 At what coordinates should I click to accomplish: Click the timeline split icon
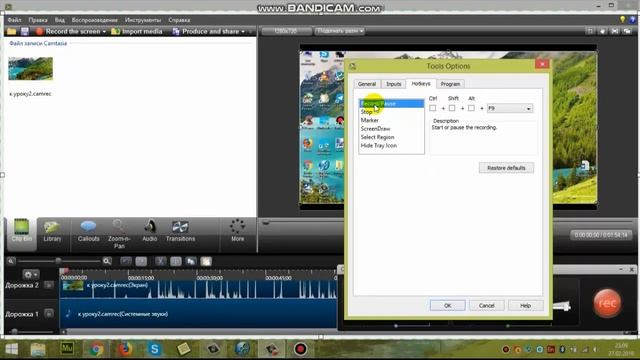point(176,261)
